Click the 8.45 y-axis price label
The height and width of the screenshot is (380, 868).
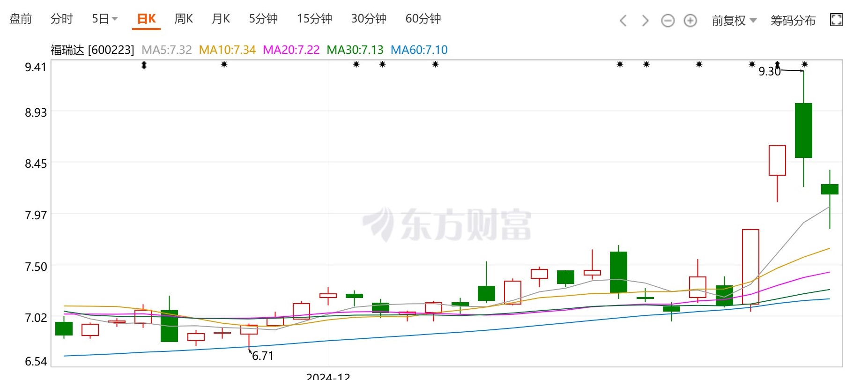36,164
